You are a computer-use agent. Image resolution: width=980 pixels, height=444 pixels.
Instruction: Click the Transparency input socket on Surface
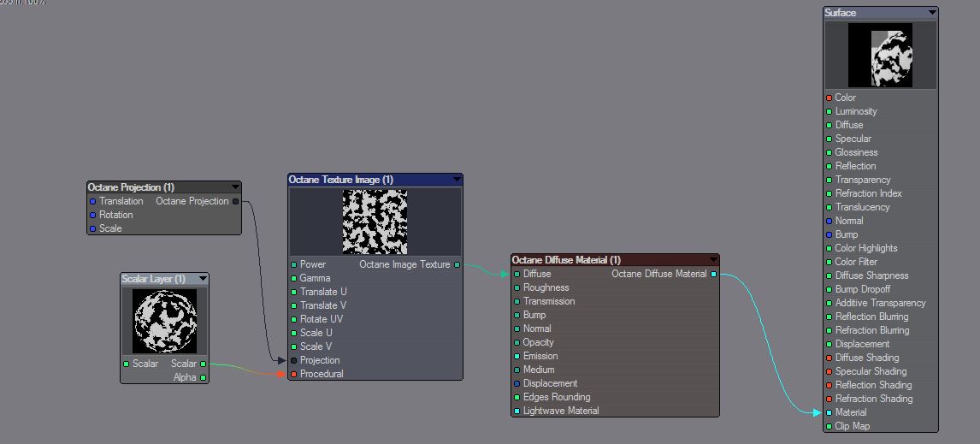tap(829, 181)
